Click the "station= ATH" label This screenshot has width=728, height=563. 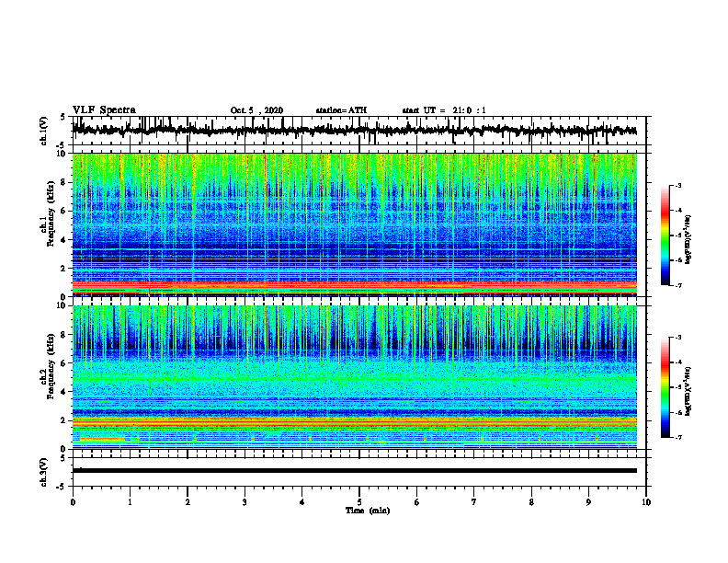341,110
